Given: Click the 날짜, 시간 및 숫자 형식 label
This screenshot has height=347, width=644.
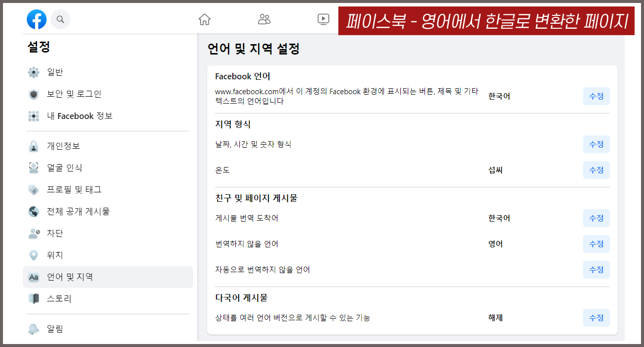Looking at the screenshot, I should [x=253, y=144].
